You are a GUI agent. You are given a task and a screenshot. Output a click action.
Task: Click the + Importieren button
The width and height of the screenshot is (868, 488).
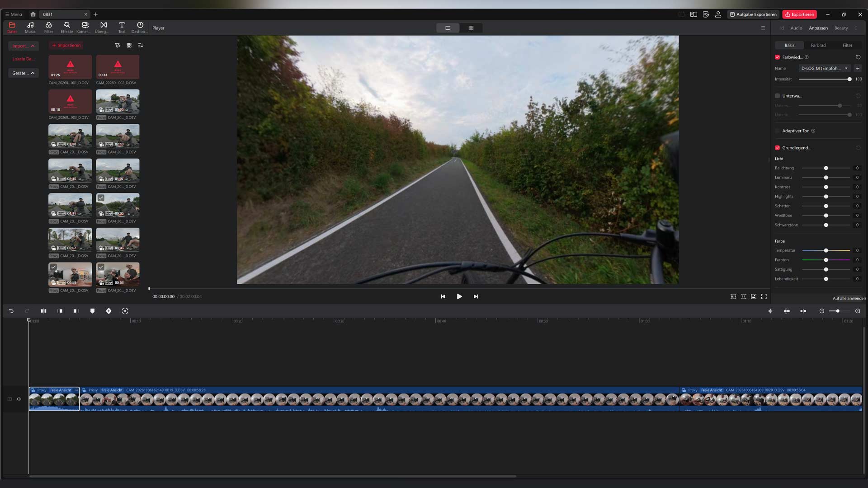(x=66, y=45)
